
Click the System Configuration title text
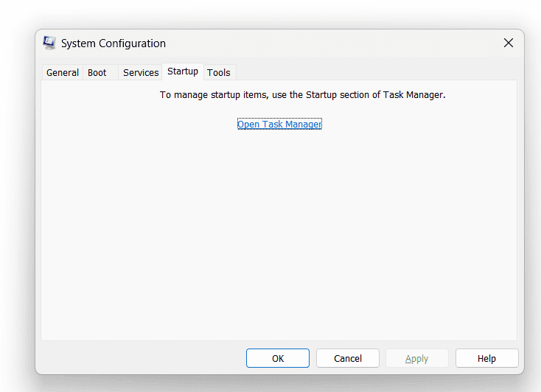[x=114, y=43]
